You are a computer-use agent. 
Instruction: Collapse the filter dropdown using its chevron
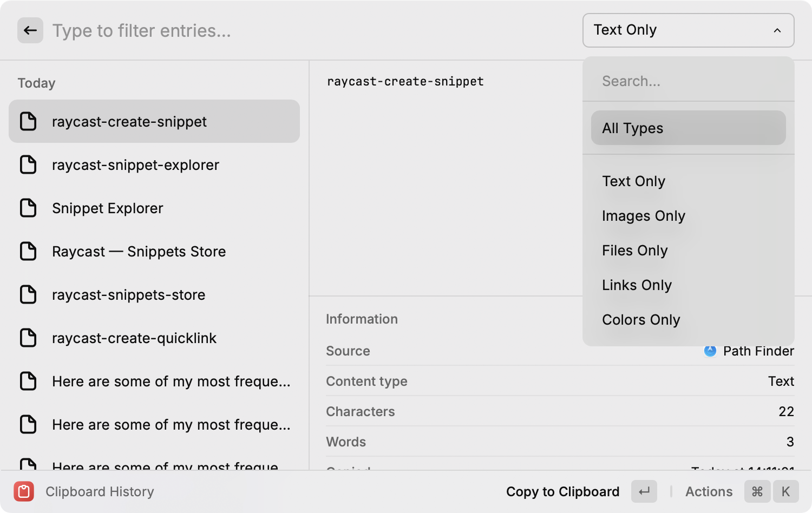(778, 30)
